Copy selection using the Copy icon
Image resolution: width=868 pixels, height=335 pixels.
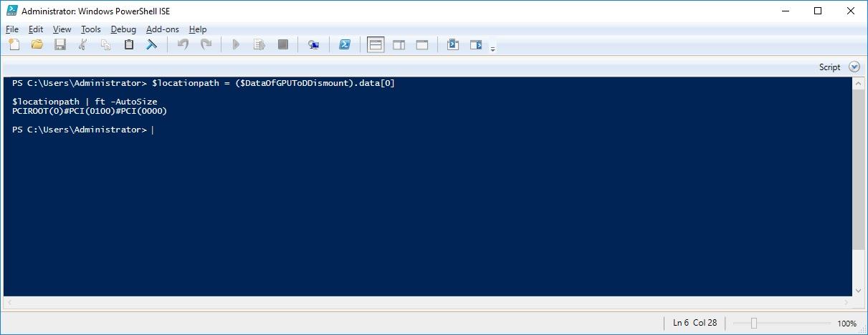click(106, 44)
